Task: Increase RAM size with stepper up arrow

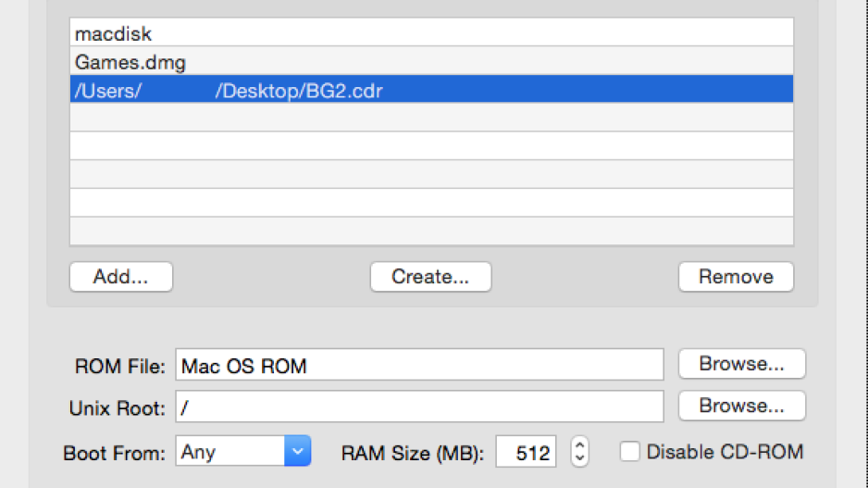Action: coord(579,444)
